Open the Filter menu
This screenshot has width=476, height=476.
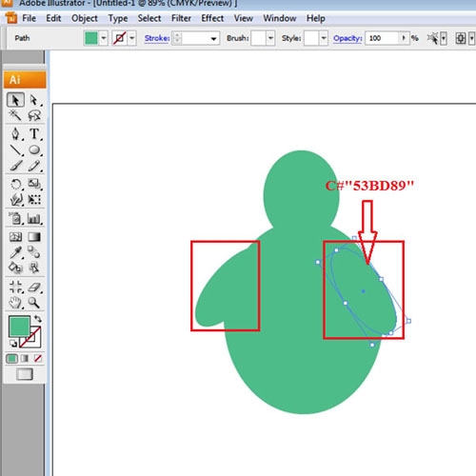click(x=181, y=18)
